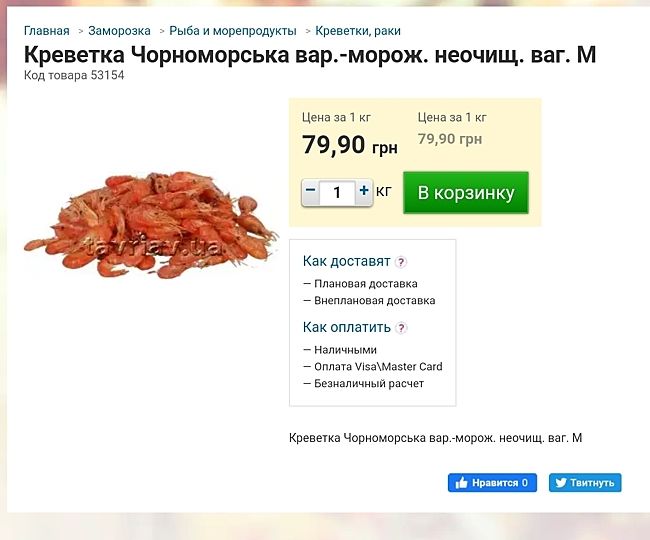This screenshot has width=650, height=540.
Task: Open help icon next to Как доставят
Action: (401, 262)
